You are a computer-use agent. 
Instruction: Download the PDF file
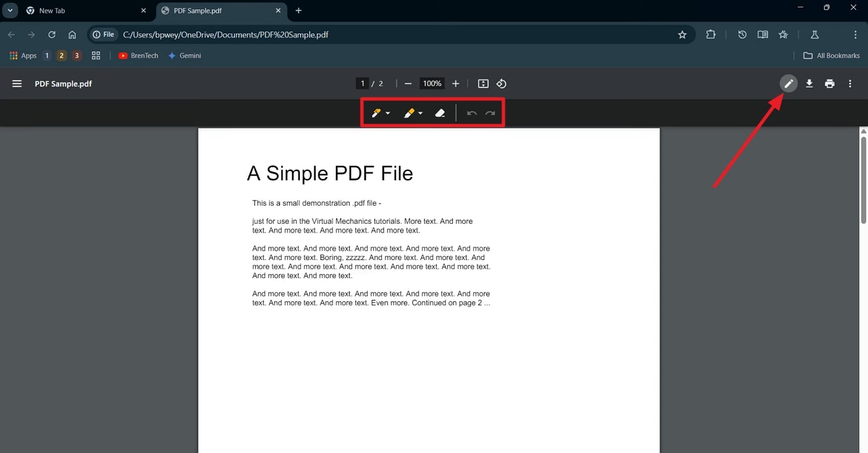tap(809, 84)
